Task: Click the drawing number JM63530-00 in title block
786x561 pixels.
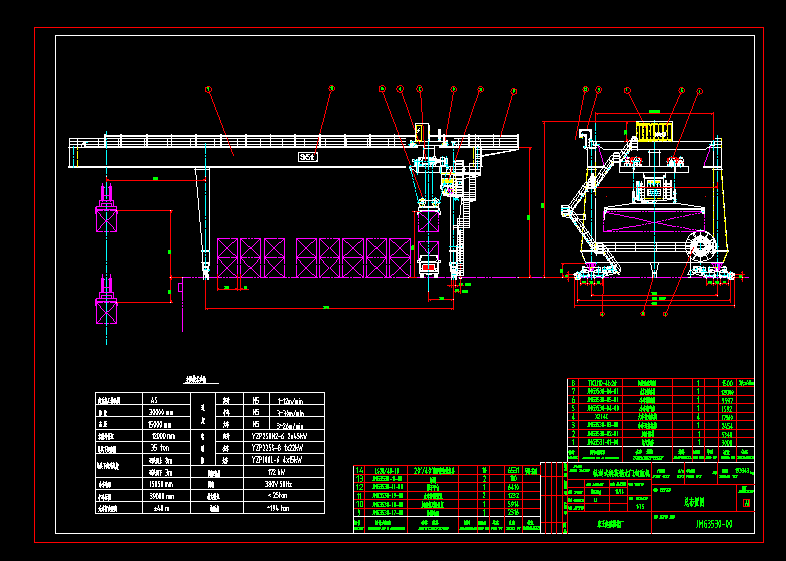Action: click(714, 524)
